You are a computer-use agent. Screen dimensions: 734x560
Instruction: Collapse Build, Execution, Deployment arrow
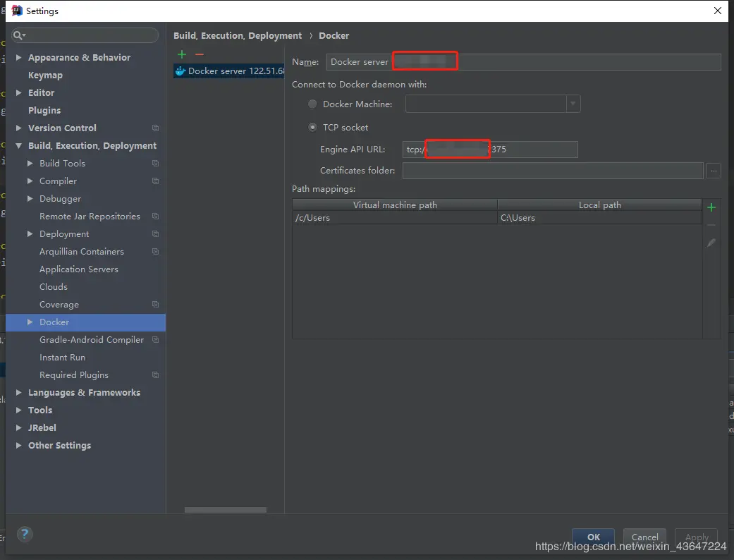point(19,145)
